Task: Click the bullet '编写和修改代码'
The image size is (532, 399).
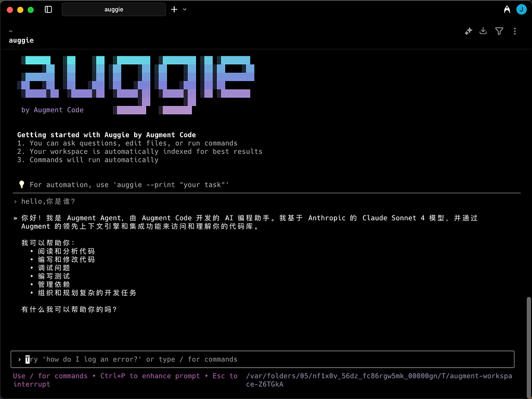Action: 67,259
